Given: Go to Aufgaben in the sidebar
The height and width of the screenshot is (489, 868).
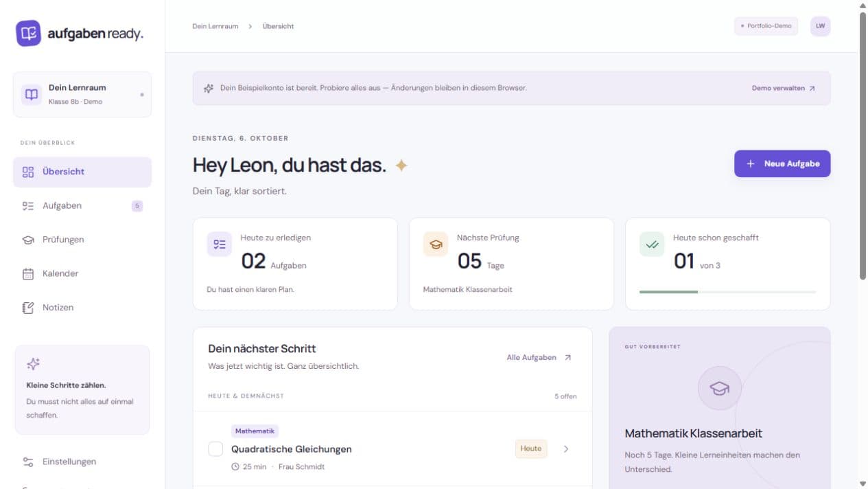Looking at the screenshot, I should [82, 205].
